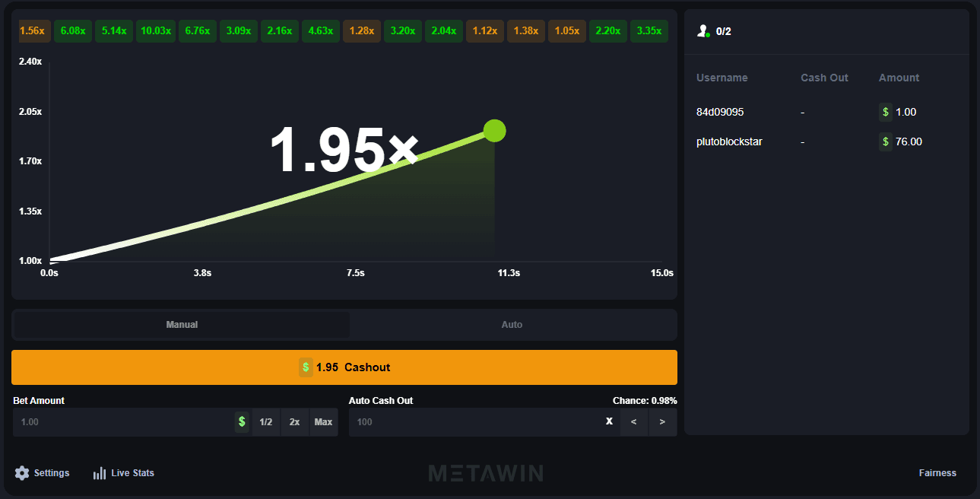Clear Auto Cash Out using the X icon
980x499 pixels.
click(609, 421)
